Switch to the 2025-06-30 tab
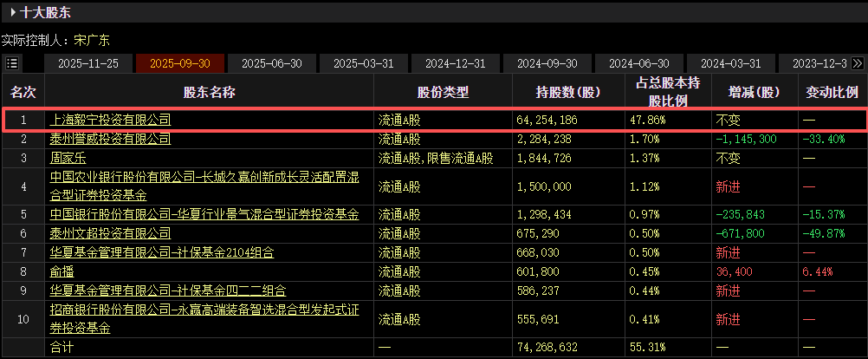This screenshot has height=359, width=868. (272, 63)
